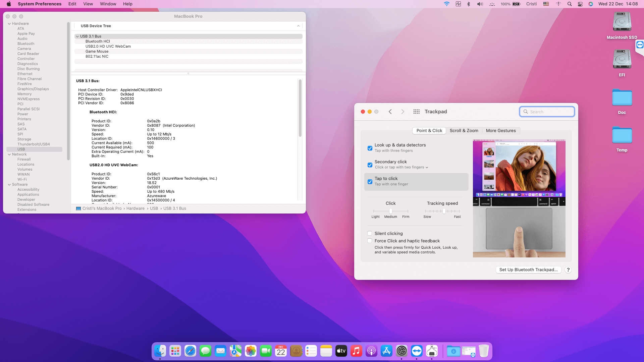The width and height of the screenshot is (644, 362).
Task: Open Control Center in menu bar
Action: (x=580, y=4)
